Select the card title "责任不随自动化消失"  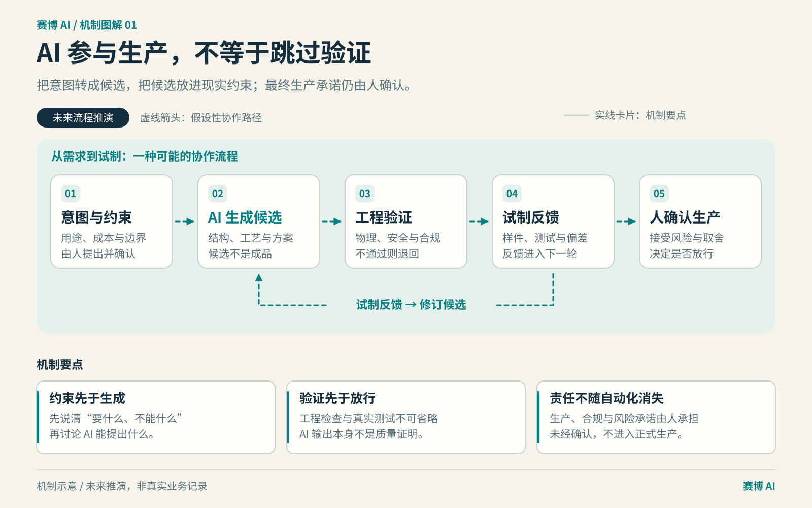(x=607, y=398)
